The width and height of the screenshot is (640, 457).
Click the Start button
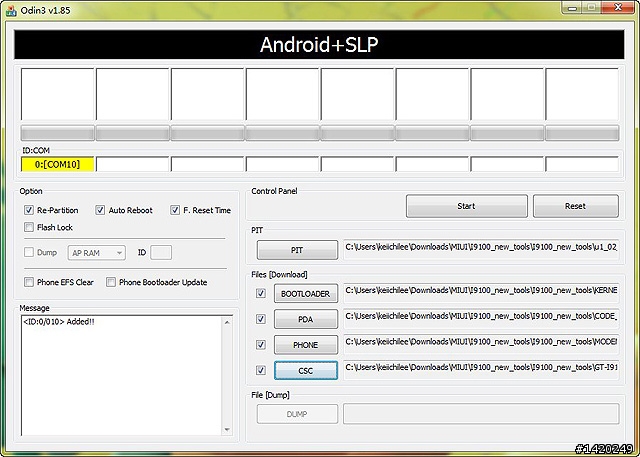pos(467,206)
